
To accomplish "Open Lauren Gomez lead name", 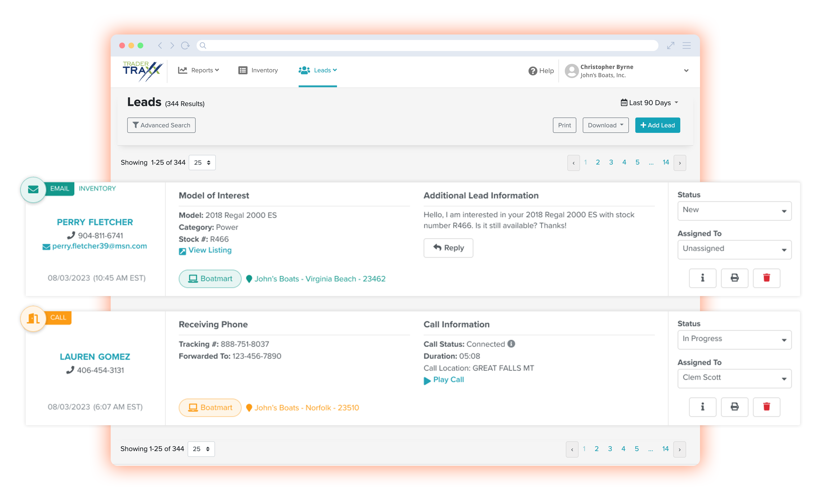I will pos(95,357).
